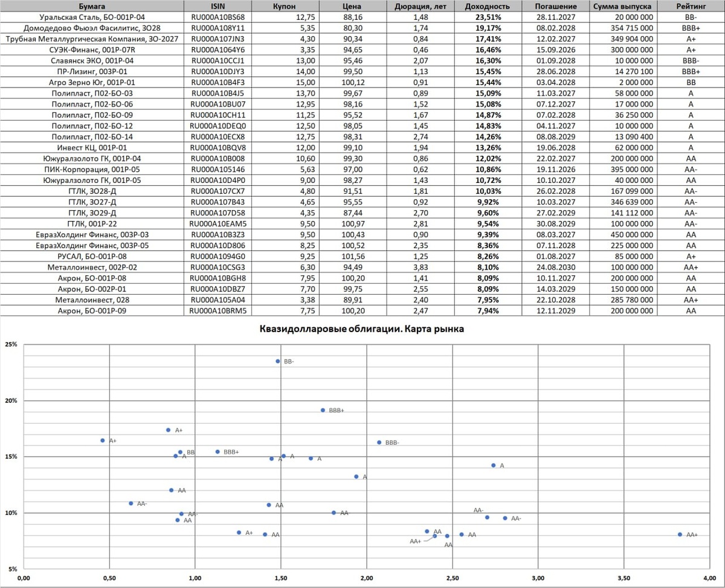
Task: Click cell 'Трубная Металлургическая Компания, ЗО-2027'
Action: 92,39
